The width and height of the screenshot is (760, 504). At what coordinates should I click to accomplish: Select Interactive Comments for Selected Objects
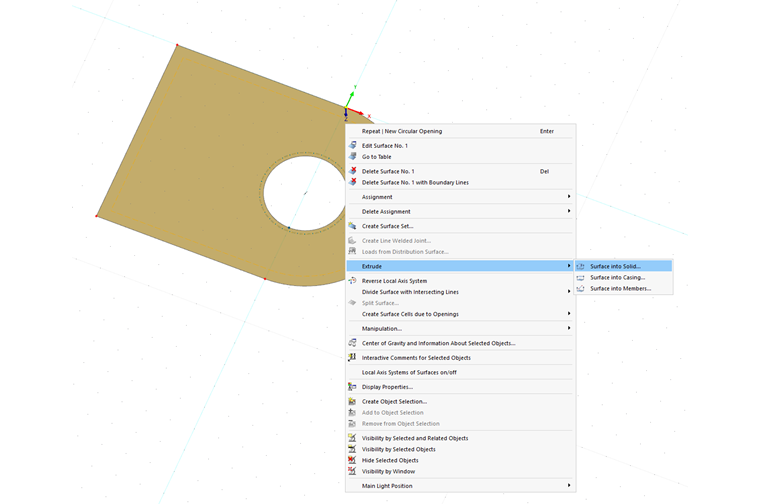point(460,358)
